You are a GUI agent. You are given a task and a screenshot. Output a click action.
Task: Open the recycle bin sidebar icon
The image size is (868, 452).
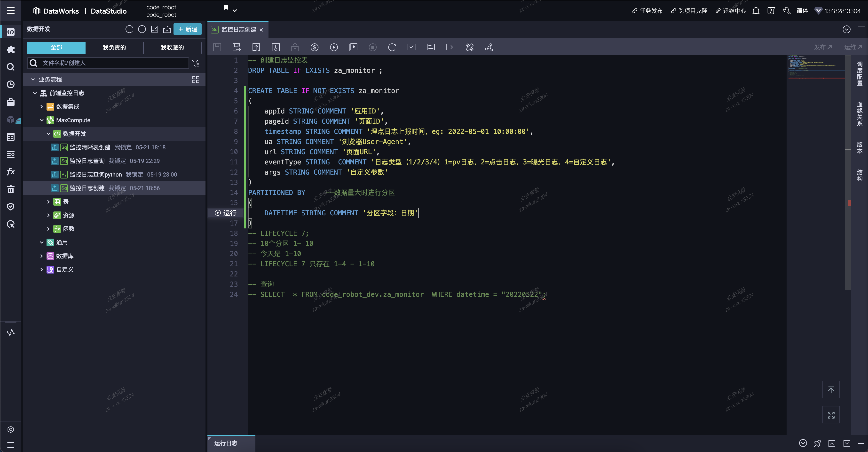[11, 189]
